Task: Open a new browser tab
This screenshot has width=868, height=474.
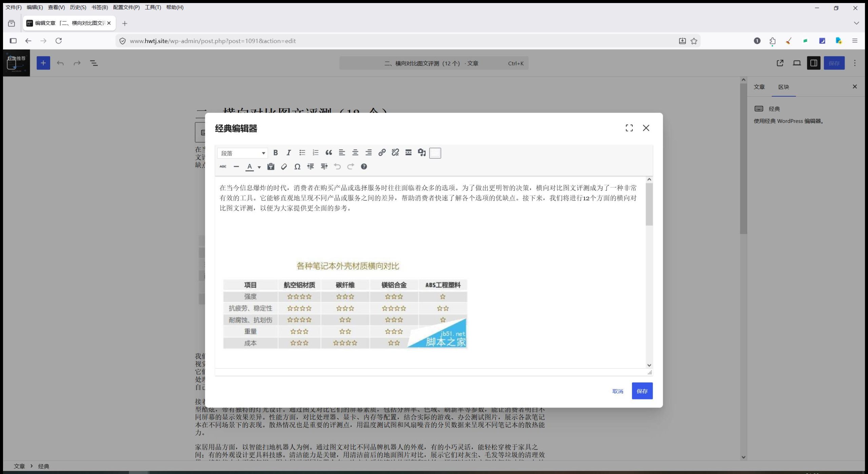Action: click(125, 23)
